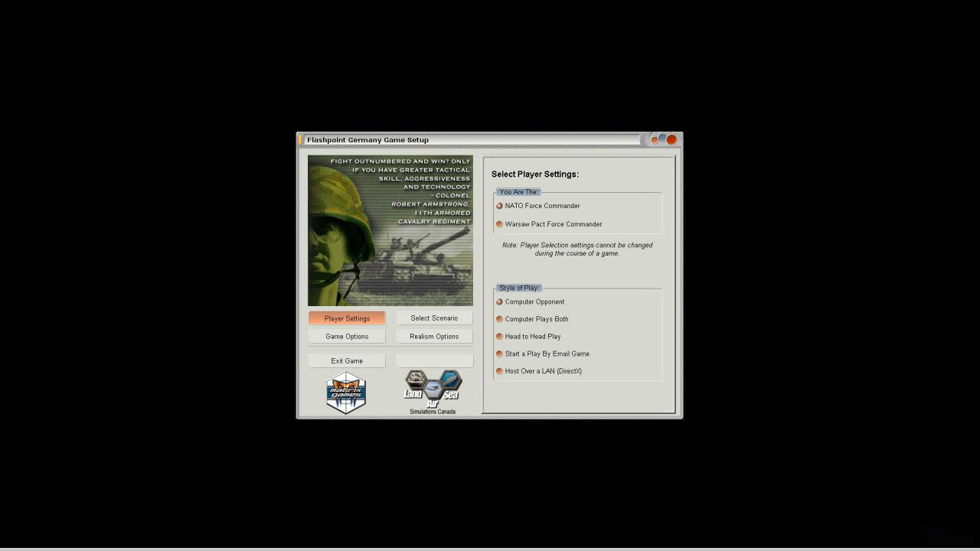Click the blank button beside Exit Game
This screenshot has width=980, height=551.
coord(434,361)
